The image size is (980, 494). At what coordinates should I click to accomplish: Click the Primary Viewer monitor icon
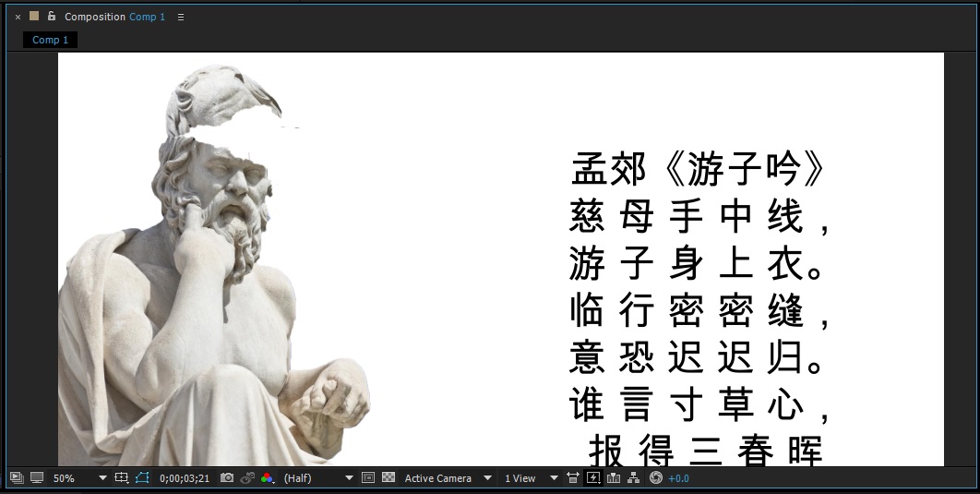point(37,478)
